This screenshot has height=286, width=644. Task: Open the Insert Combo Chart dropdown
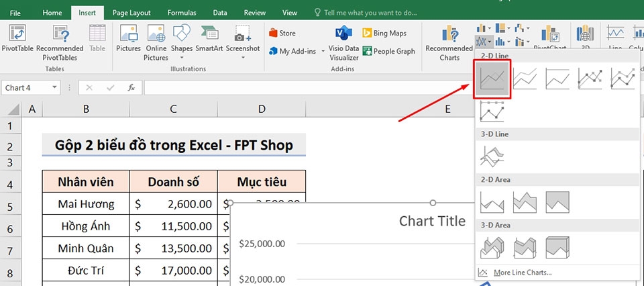pyautogui.click(x=522, y=42)
